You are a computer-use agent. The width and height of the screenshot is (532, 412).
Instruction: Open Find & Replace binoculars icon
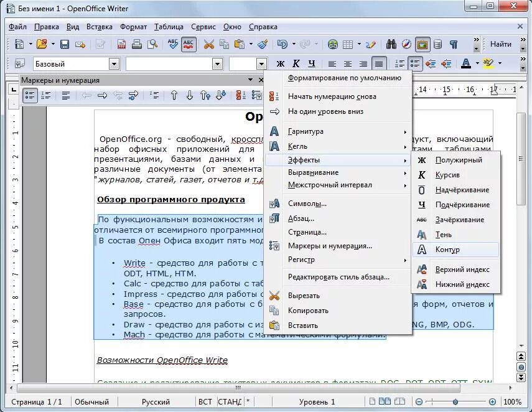[391, 44]
